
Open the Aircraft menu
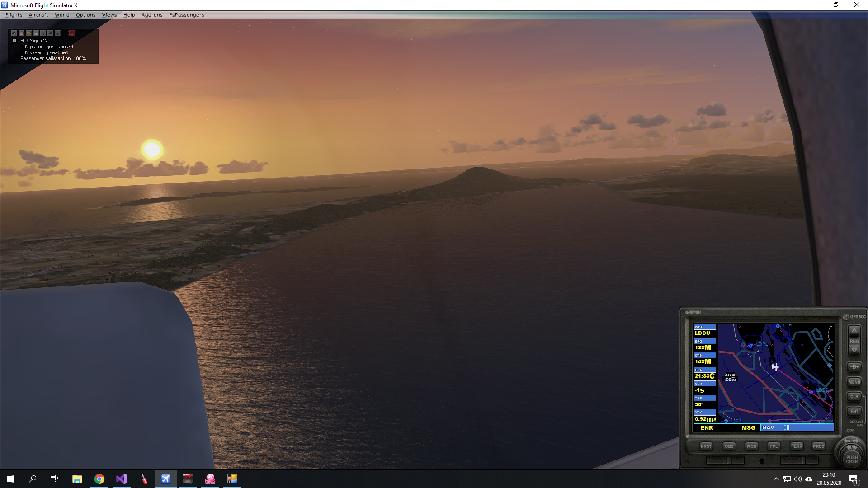[38, 15]
